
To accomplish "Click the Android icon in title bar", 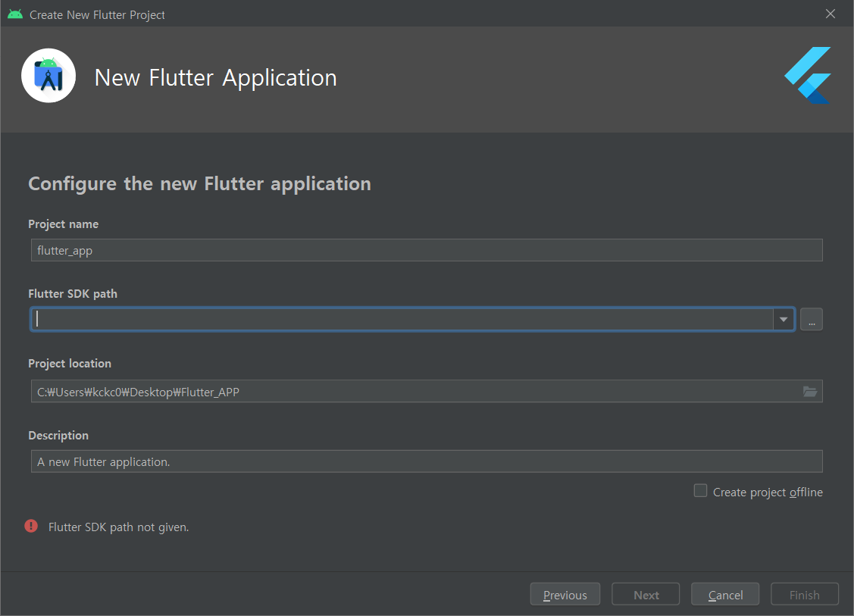I will point(15,14).
